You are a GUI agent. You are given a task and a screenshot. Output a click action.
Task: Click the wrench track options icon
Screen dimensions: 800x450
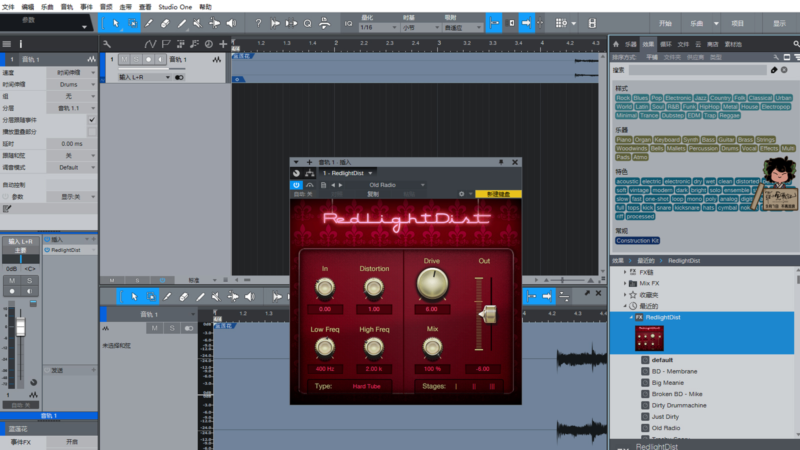[105, 44]
